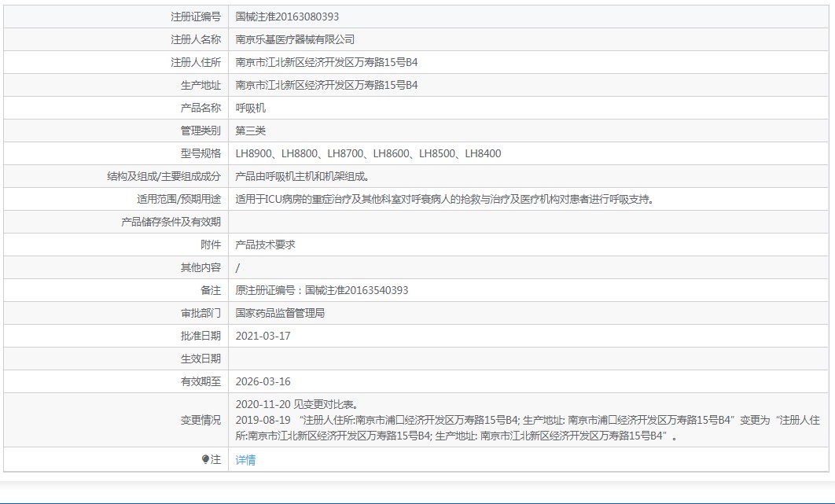The width and height of the screenshot is (835, 504).
Task: Click the attachment value 产品技术要求
Action: pos(265,245)
